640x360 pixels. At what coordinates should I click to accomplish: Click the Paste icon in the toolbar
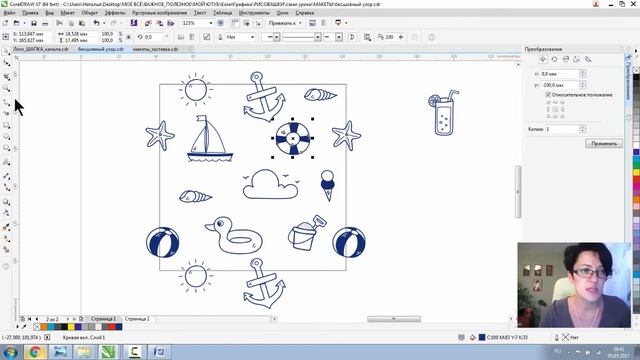(82, 23)
